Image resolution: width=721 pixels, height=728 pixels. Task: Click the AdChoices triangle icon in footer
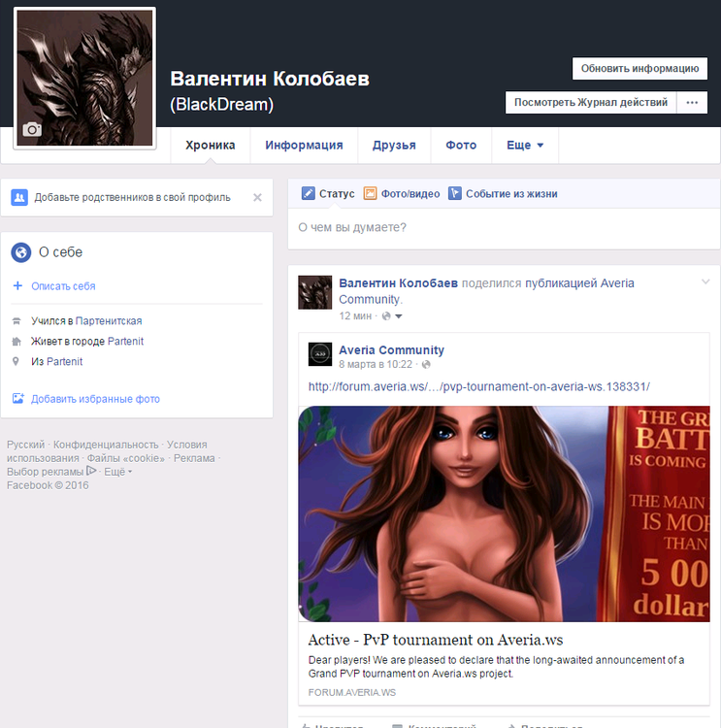(x=91, y=471)
